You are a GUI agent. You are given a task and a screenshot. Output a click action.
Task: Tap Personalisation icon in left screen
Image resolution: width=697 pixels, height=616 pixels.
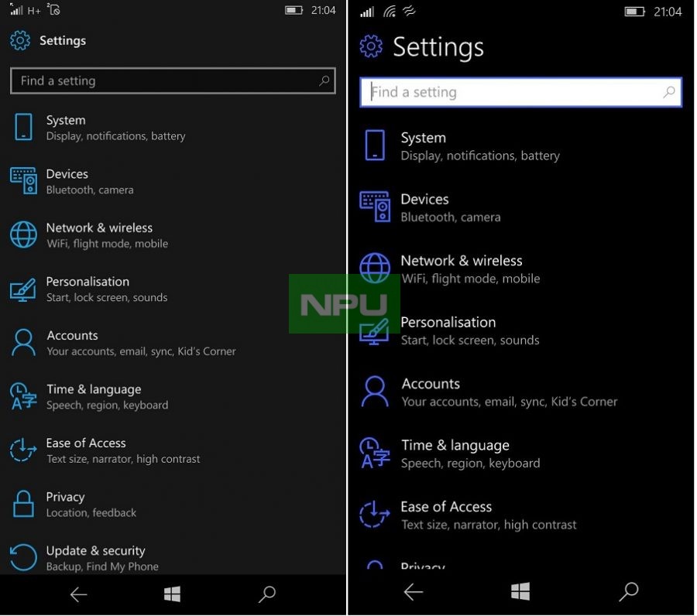pos(23,289)
